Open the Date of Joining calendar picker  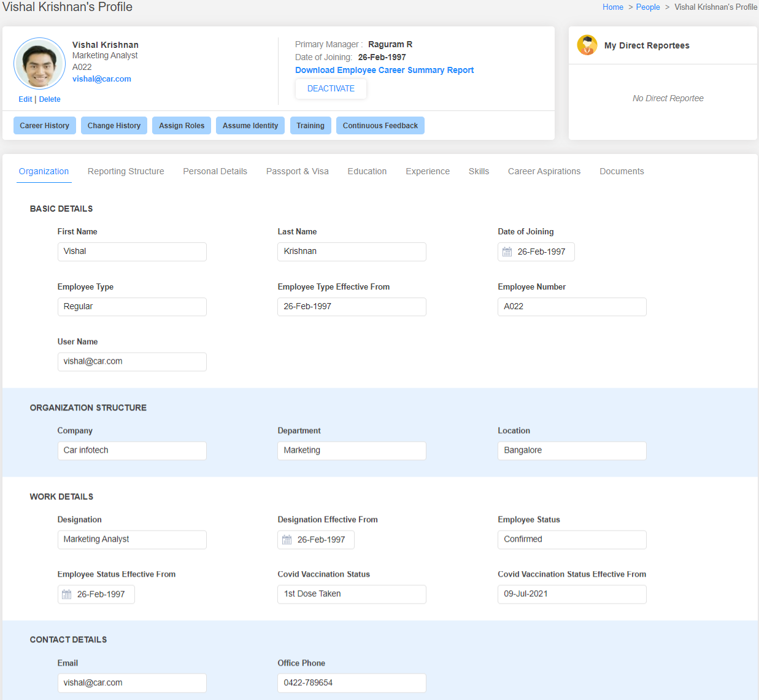pyautogui.click(x=506, y=252)
